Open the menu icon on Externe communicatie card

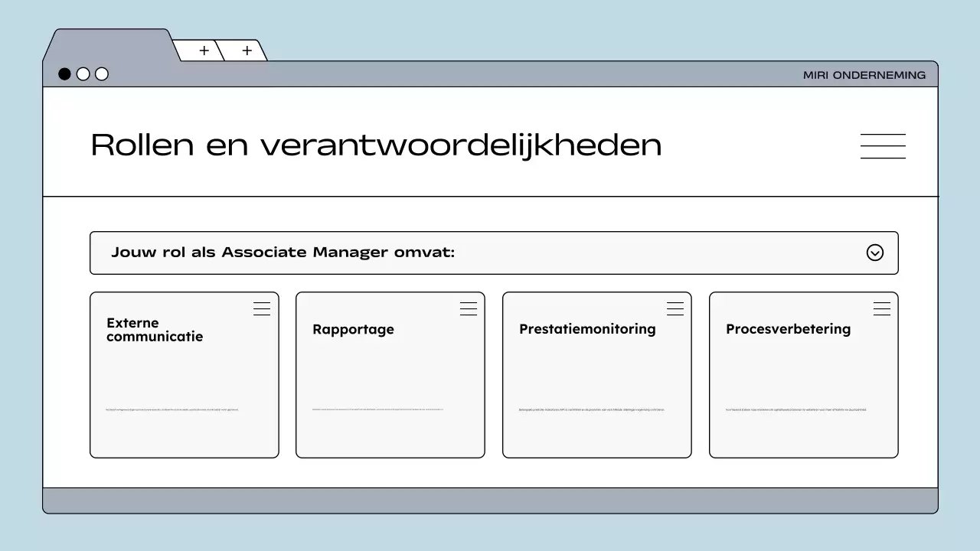(262, 308)
